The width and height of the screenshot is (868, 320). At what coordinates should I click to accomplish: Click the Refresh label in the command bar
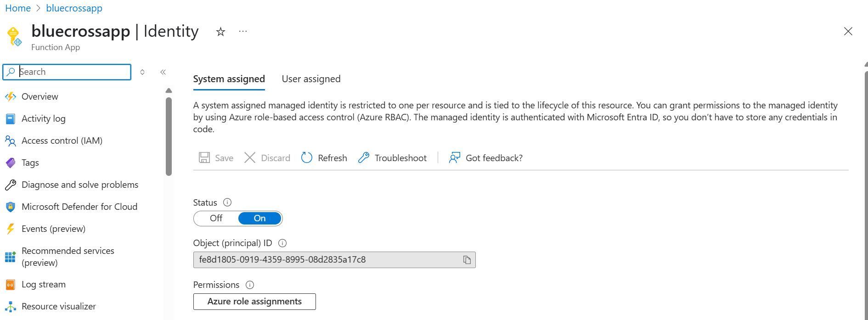click(x=333, y=158)
